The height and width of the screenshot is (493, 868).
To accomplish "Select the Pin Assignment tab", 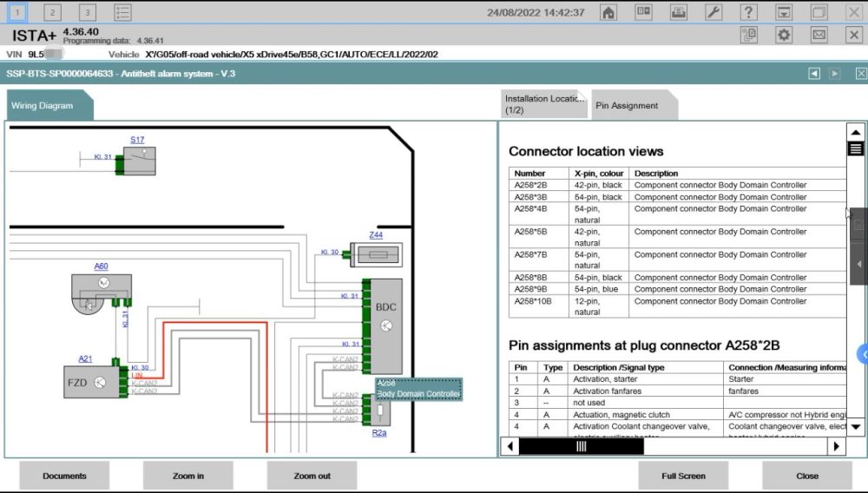I will pyautogui.click(x=634, y=105).
